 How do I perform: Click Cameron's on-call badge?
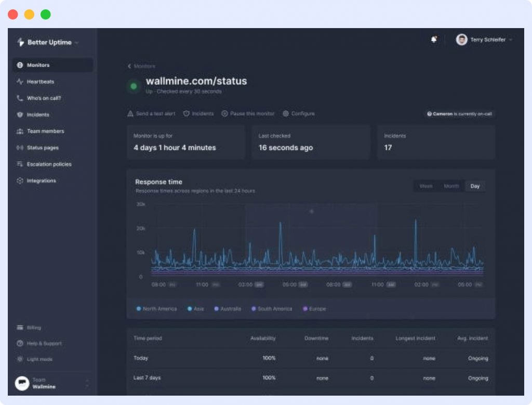pyautogui.click(x=459, y=113)
